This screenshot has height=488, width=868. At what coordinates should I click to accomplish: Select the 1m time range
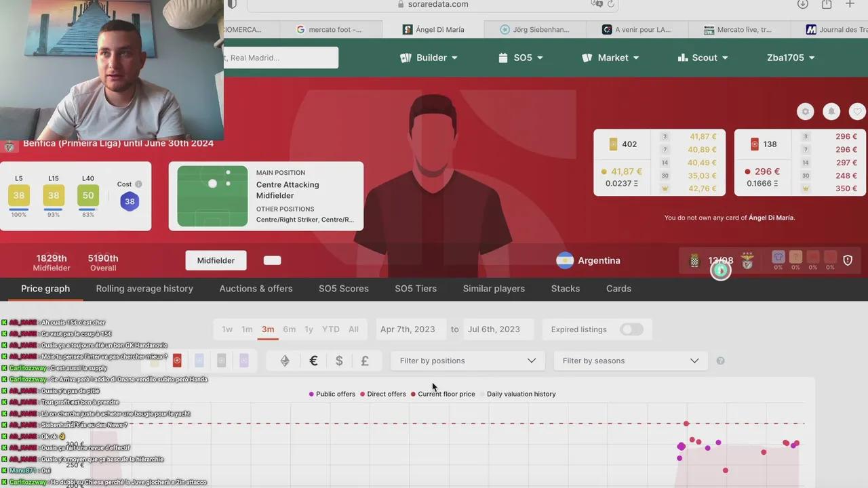(247, 329)
